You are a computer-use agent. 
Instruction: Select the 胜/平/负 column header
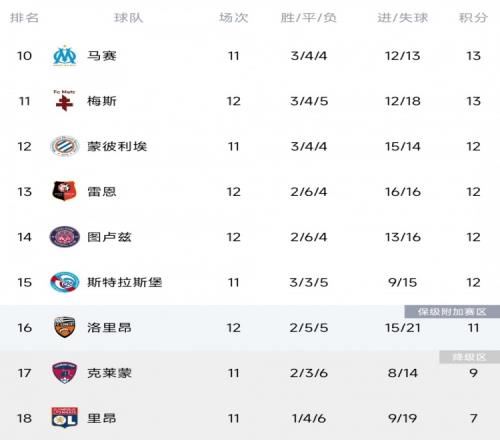308,18
